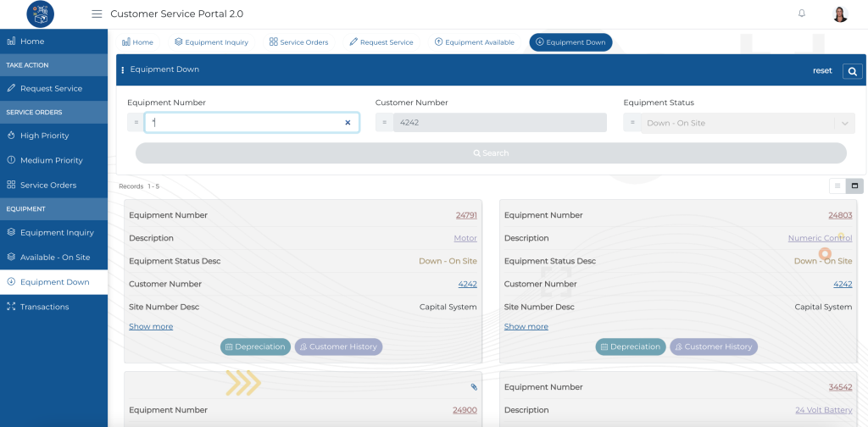868x427 pixels.
Task: Open Request Service in sidebar
Action: [x=53, y=88]
